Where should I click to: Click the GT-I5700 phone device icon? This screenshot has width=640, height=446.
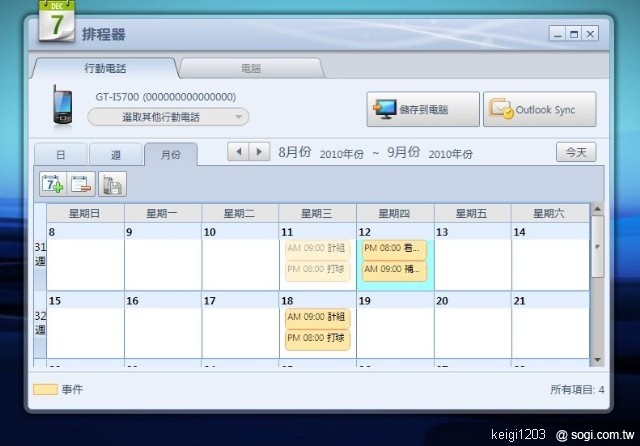pyautogui.click(x=65, y=107)
